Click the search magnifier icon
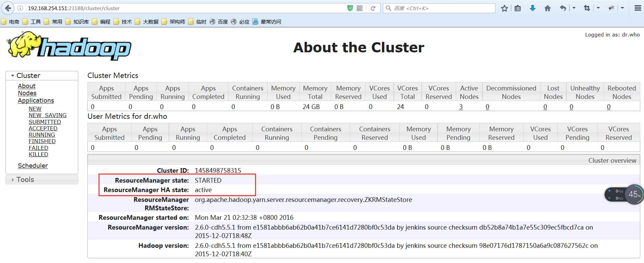This screenshot has height=263, width=644. [388, 8]
